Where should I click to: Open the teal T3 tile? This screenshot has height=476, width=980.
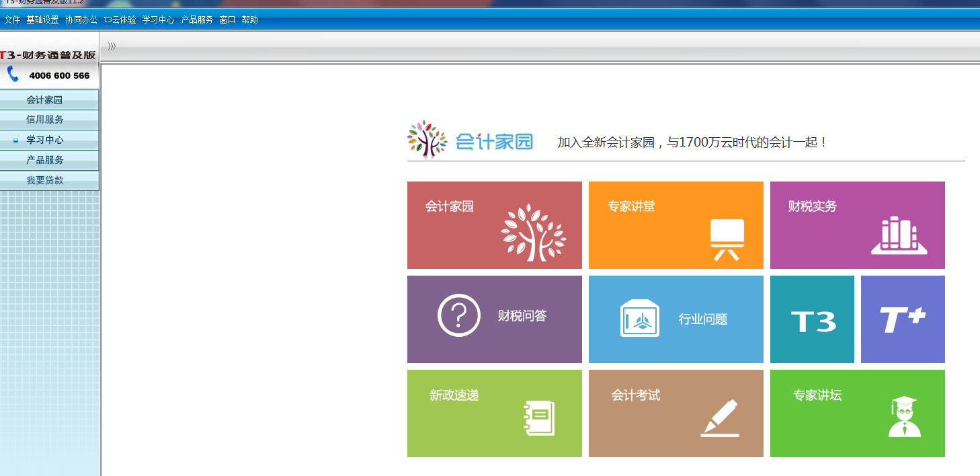[812, 319]
